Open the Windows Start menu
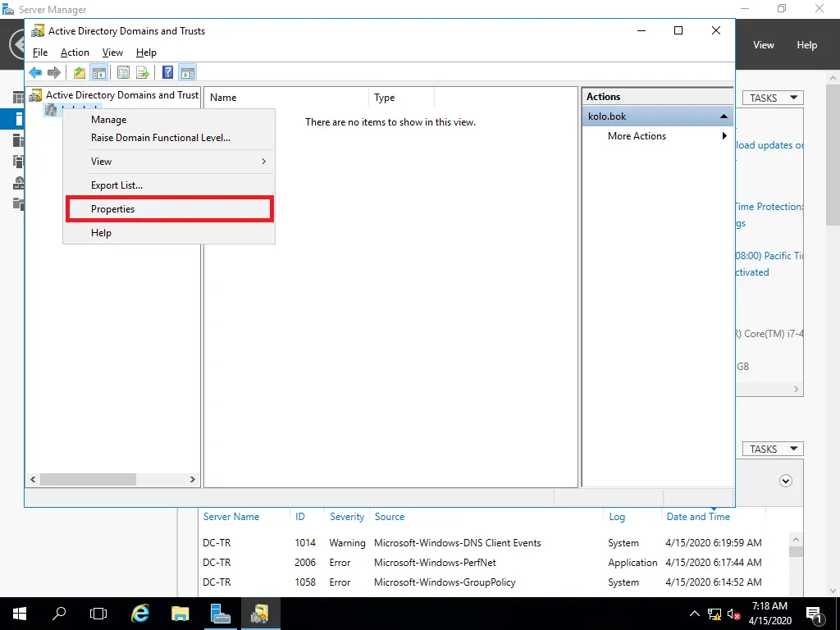840x630 pixels. coord(20,614)
